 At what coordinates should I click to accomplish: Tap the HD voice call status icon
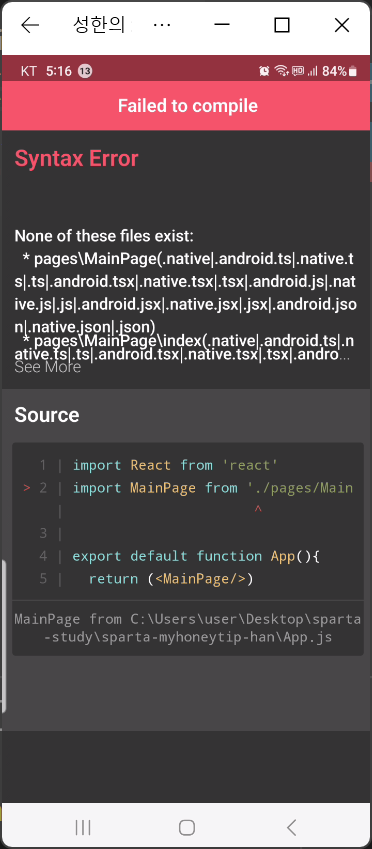click(298, 71)
